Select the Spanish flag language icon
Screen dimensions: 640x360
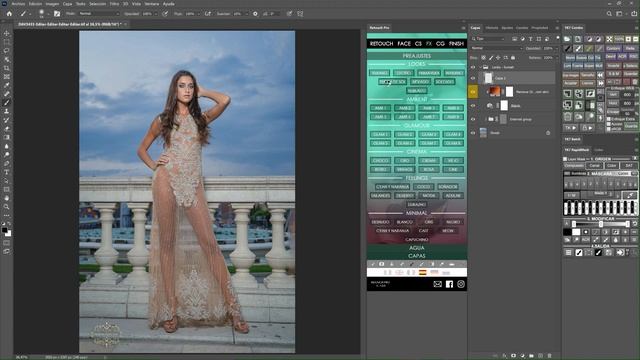click(x=422, y=272)
